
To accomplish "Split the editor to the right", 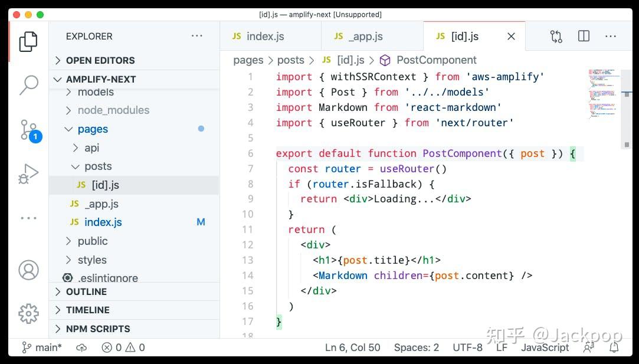I will pyautogui.click(x=584, y=37).
